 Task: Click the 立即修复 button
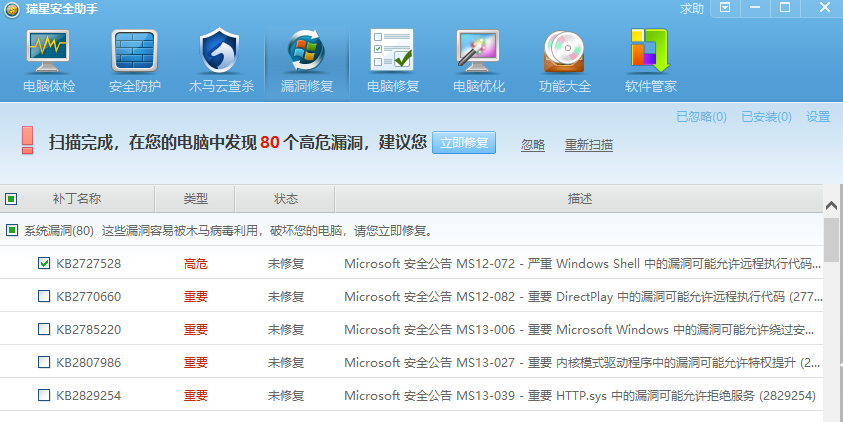click(x=464, y=142)
